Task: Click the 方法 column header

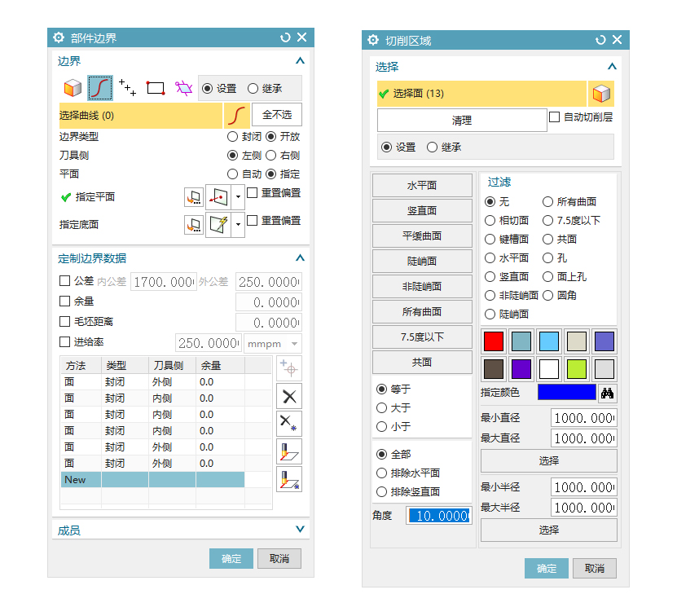Action: coord(80,366)
